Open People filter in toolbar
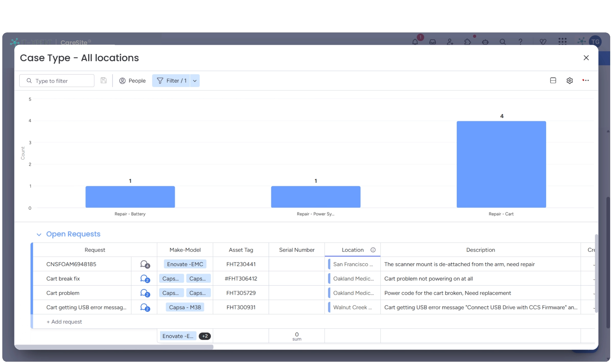 click(x=132, y=81)
